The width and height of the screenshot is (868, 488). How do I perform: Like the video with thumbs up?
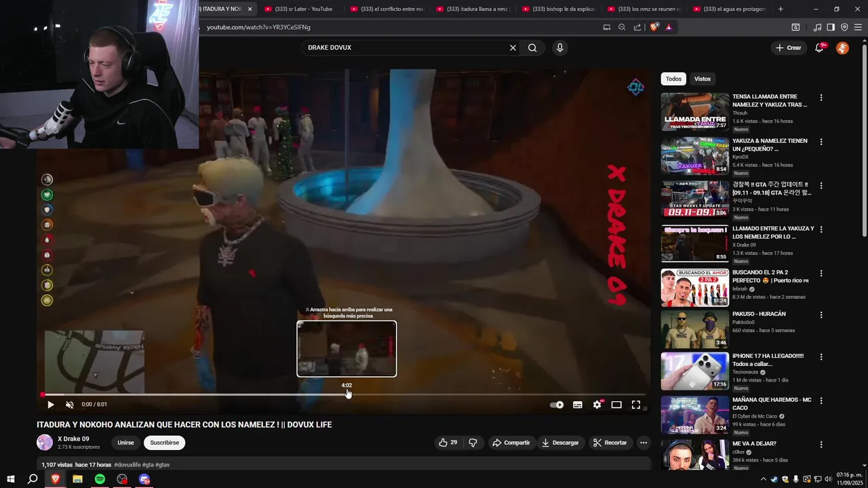pyautogui.click(x=448, y=443)
